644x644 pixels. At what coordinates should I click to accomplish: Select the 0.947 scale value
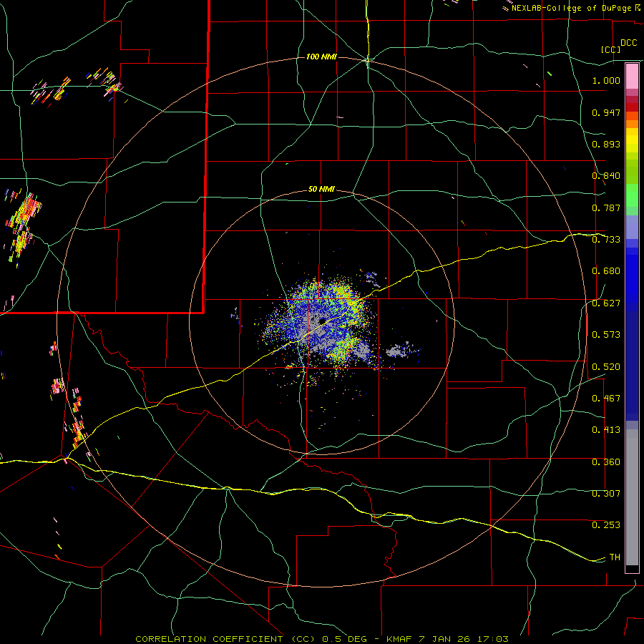pyautogui.click(x=606, y=112)
